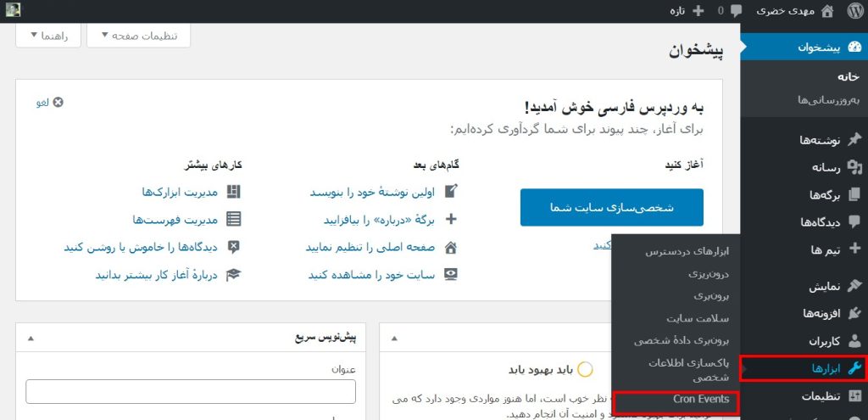Open سایت خود را مشاهده کنید link
This screenshot has height=420, width=868.
(371, 275)
